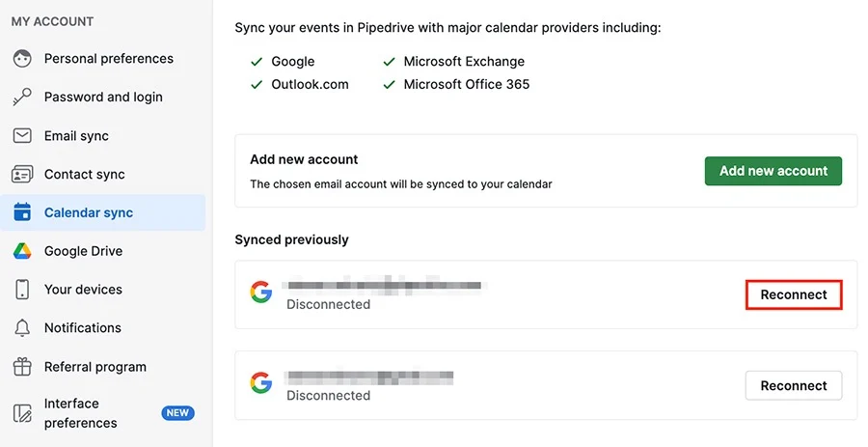Click the NEW badge beside Interface preferences

point(177,412)
